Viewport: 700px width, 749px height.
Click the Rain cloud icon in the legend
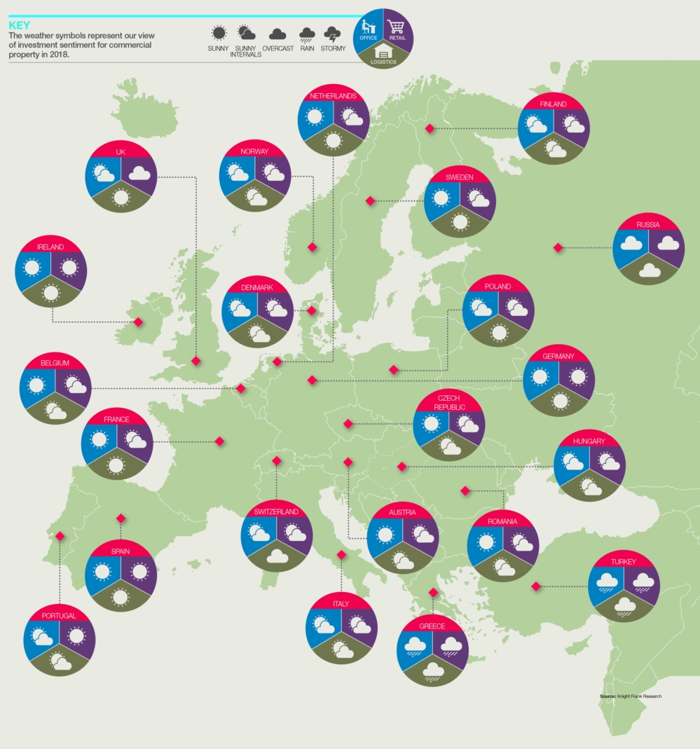coord(307,34)
